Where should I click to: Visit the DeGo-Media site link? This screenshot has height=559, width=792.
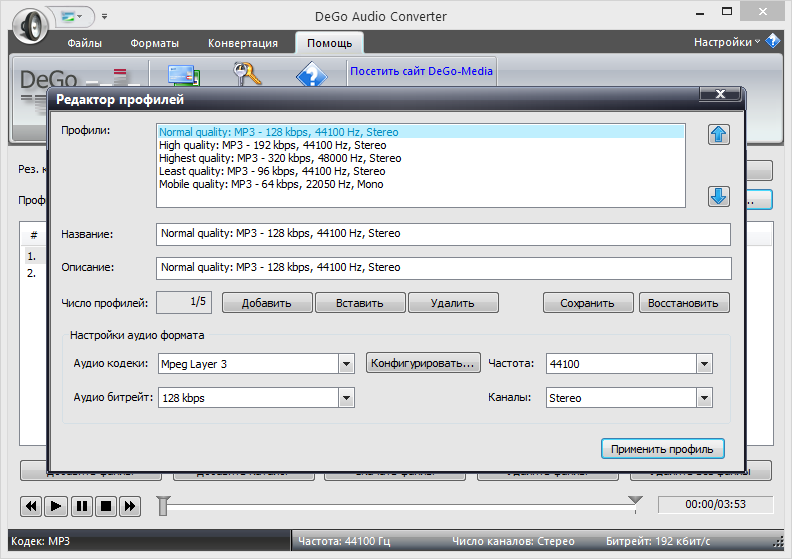[x=421, y=71]
